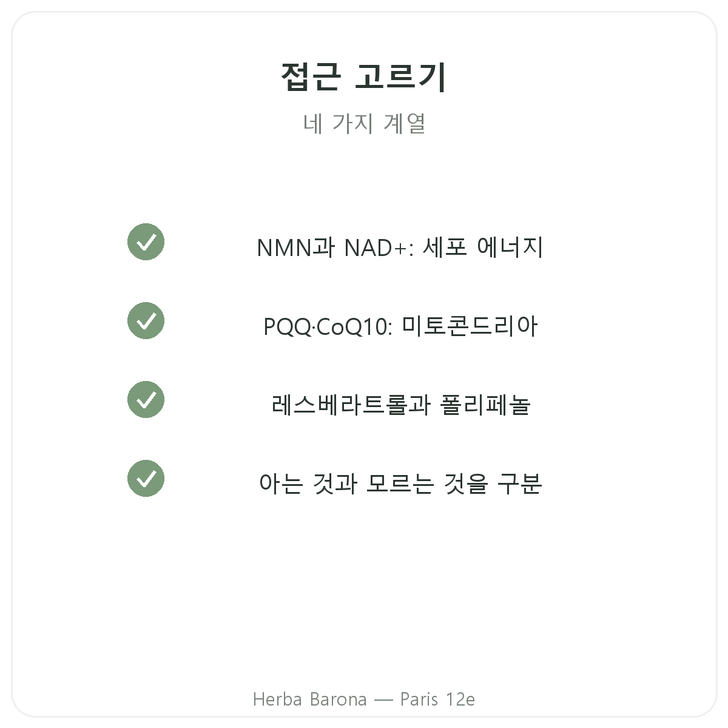Viewport: 728px width, 728px height.
Task: Click the word 접근 in the title
Action: point(311,77)
